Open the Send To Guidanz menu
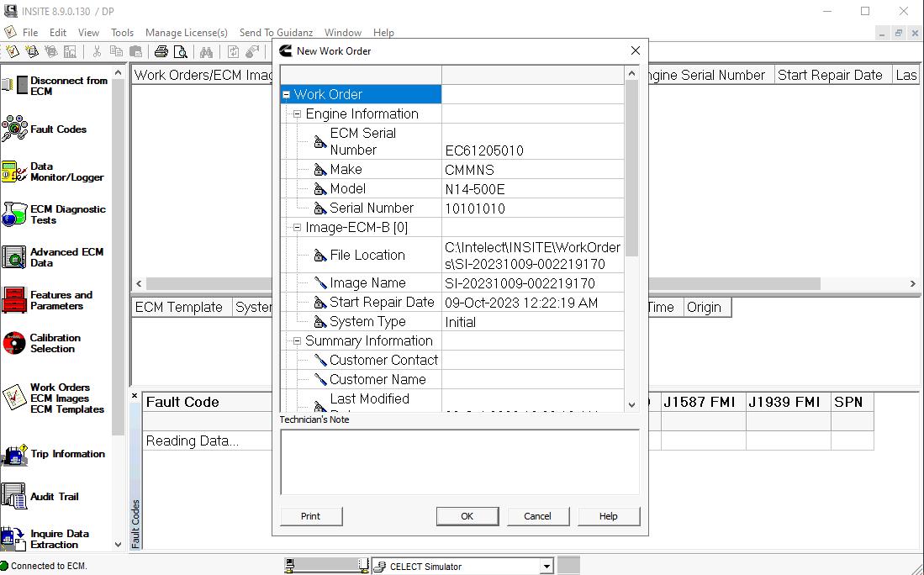This screenshot has width=924, height=575. 276,33
